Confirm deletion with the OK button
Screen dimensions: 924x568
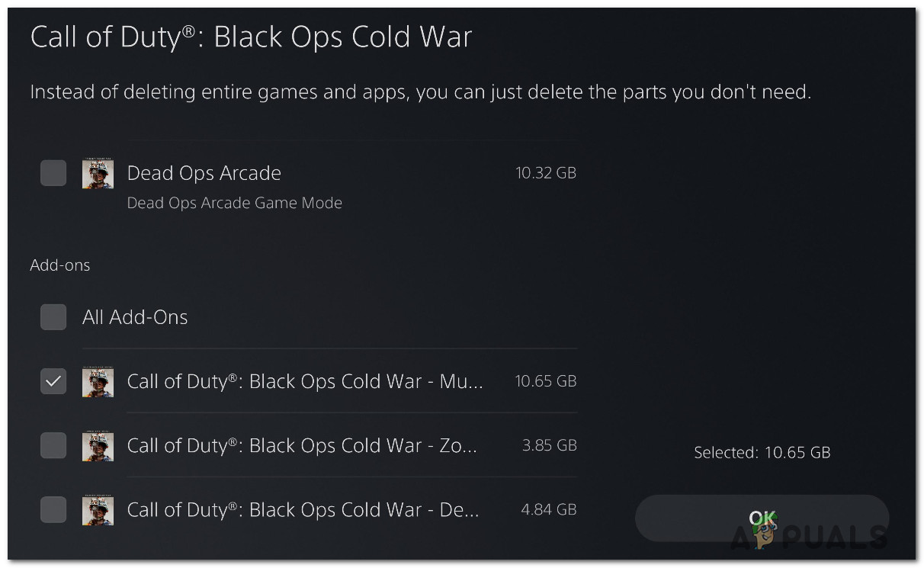[762, 520]
